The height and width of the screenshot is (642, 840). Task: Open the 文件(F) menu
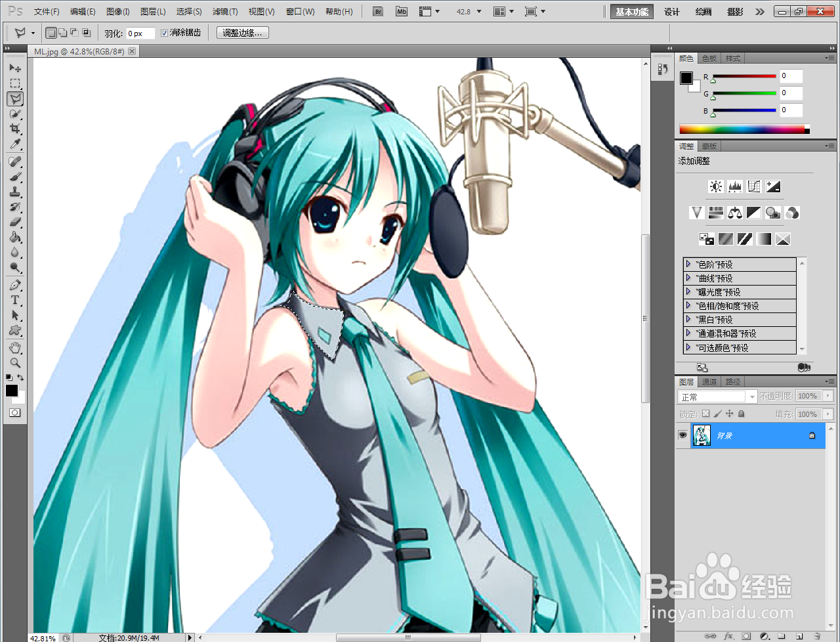click(47, 12)
